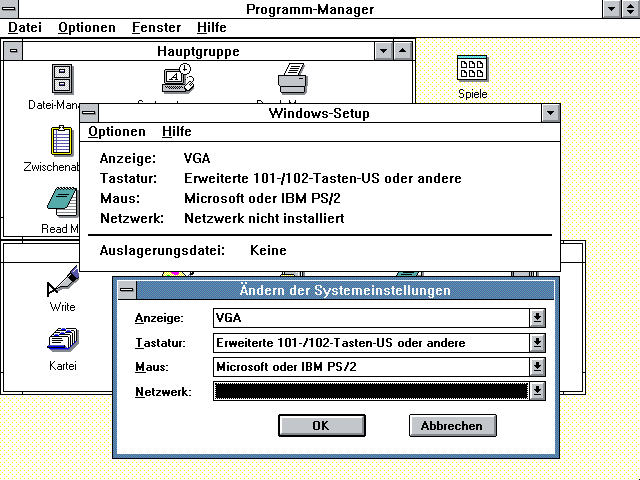Select the Read Me notepad icon
This screenshot has height=480, width=640.
62,203
